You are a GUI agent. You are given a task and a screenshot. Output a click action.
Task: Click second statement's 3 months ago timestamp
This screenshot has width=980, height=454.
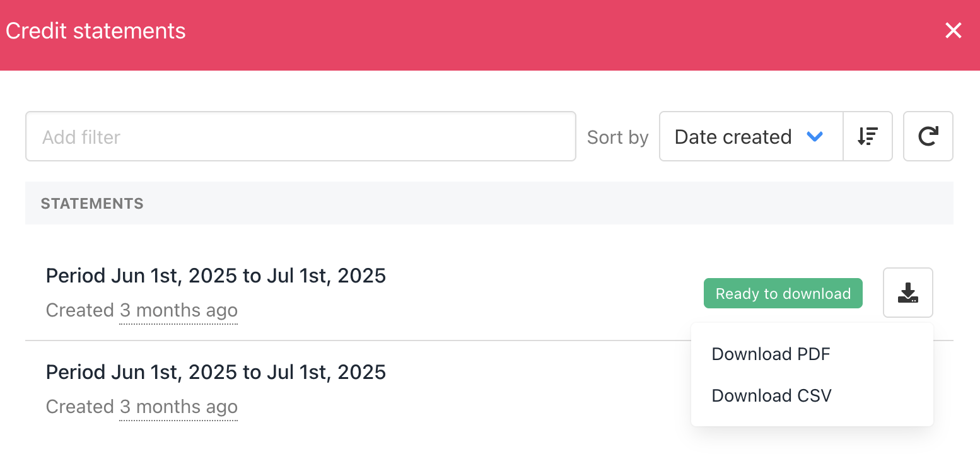click(x=178, y=407)
